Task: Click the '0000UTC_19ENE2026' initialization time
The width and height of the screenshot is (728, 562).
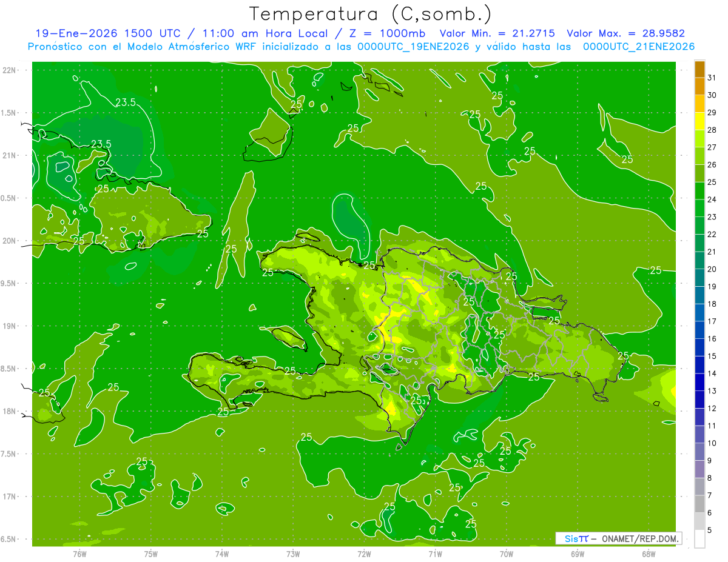Action: 413,47
